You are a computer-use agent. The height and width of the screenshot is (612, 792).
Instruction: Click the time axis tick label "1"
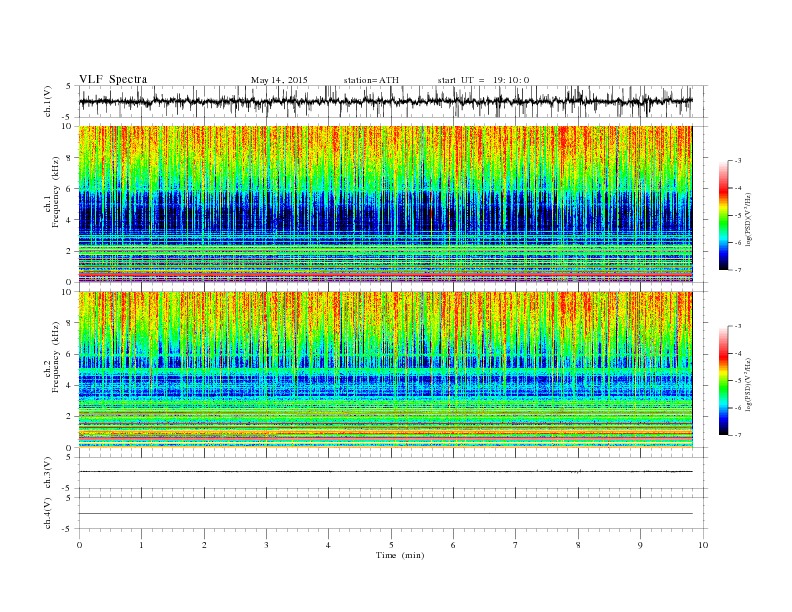pos(141,545)
